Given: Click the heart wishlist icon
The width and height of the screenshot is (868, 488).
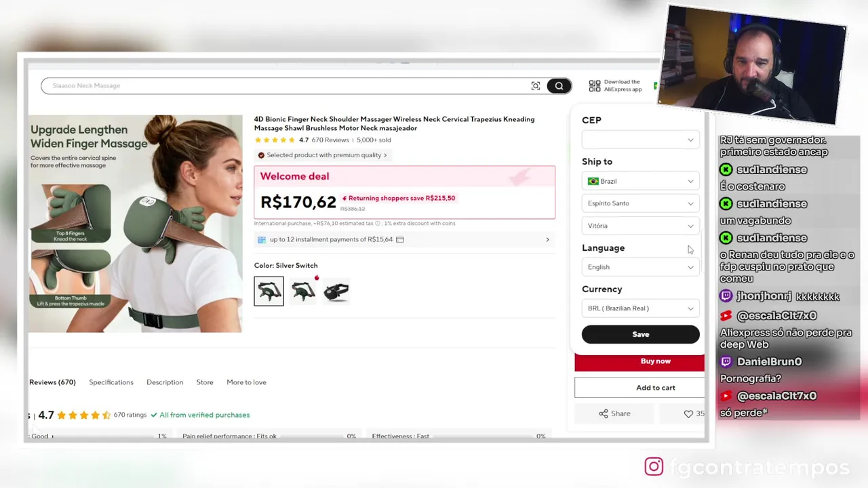Looking at the screenshot, I should pos(688,413).
